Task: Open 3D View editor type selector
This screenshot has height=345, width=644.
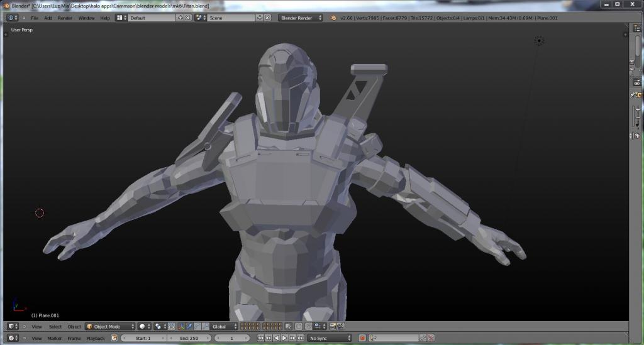Action: pos(13,327)
